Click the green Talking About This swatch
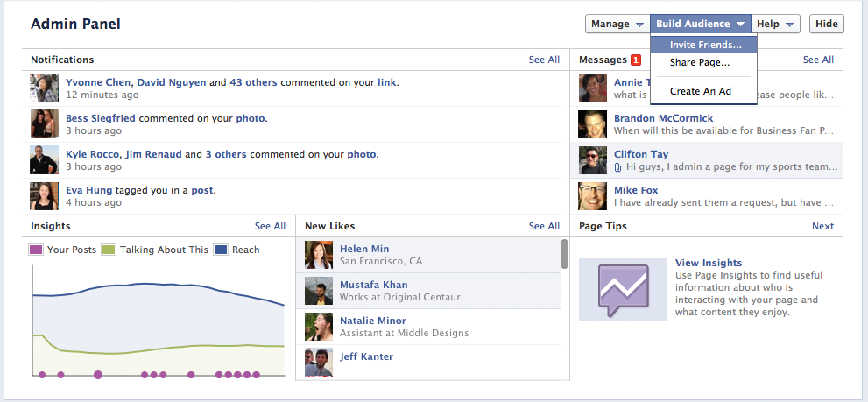This screenshot has height=402, width=868. tap(109, 250)
